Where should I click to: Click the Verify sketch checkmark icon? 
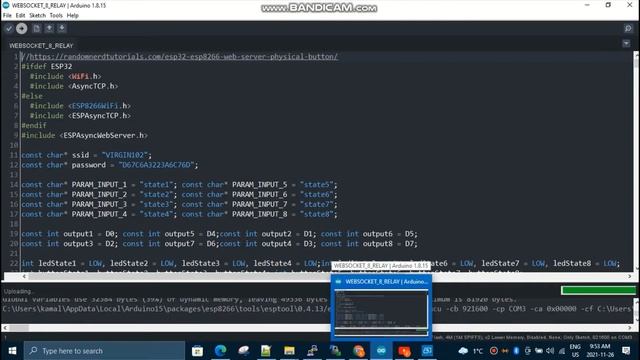[9, 29]
